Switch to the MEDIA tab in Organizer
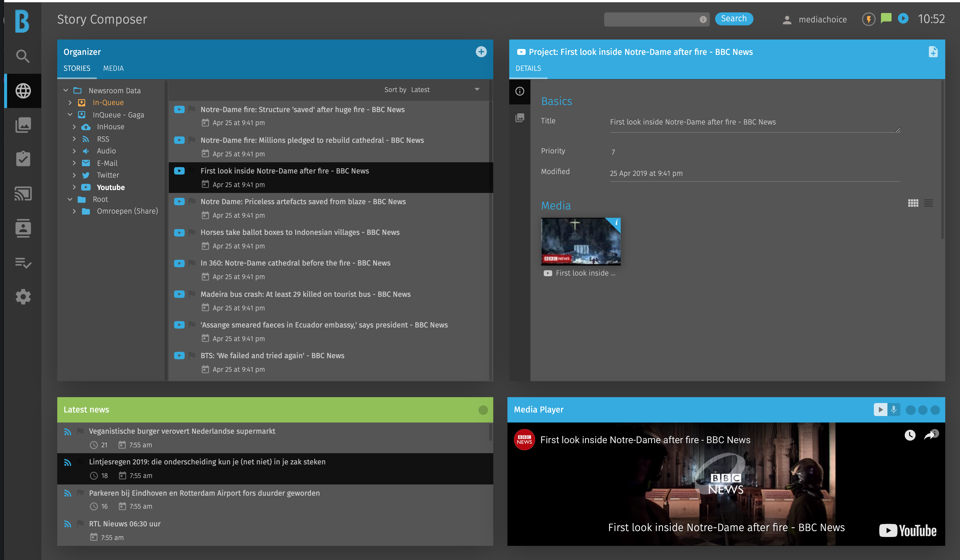The height and width of the screenshot is (560, 960). [x=113, y=68]
